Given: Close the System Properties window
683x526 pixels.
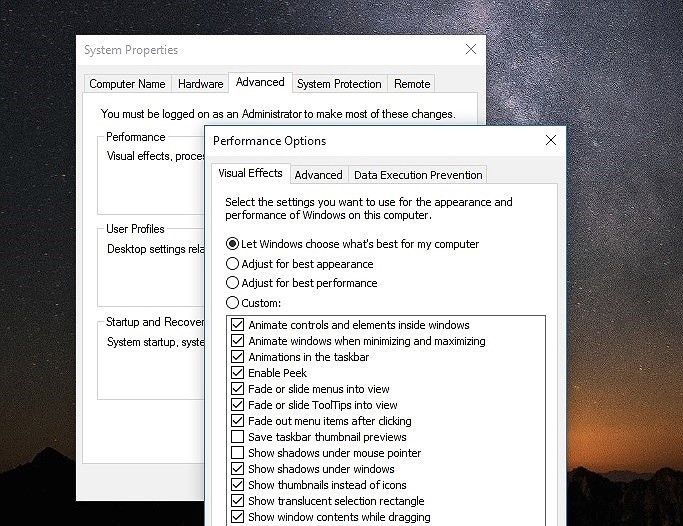Looking at the screenshot, I should [x=470, y=49].
